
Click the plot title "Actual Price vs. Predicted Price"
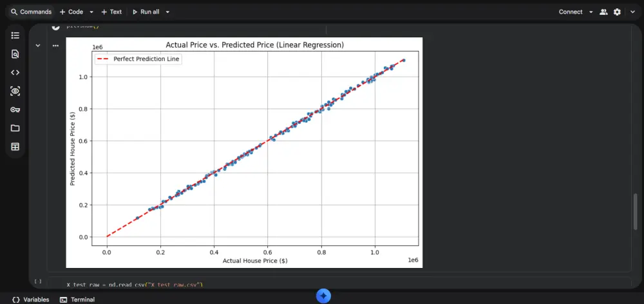coord(254,44)
